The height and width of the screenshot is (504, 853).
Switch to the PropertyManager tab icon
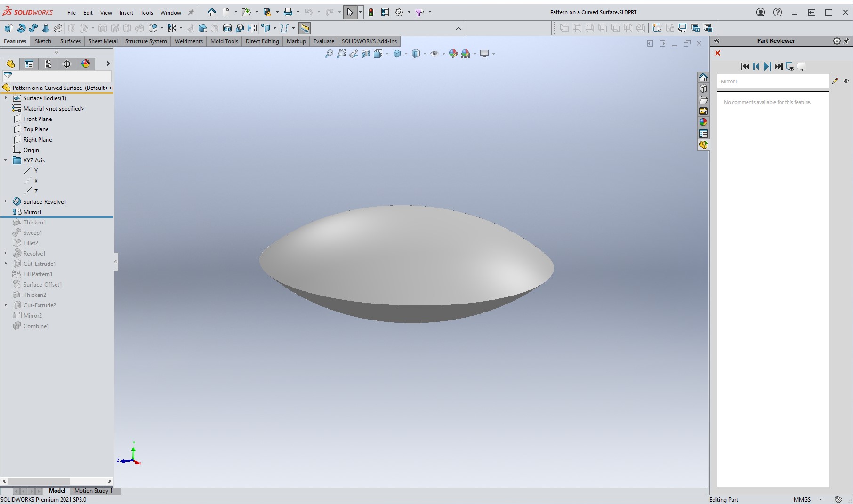[29, 64]
